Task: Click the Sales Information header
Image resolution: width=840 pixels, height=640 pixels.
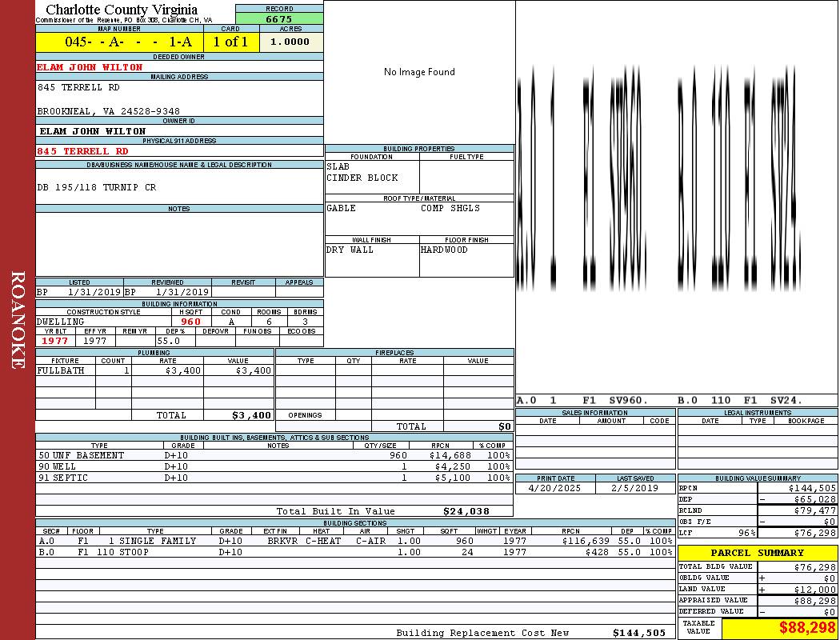Action: (594, 413)
